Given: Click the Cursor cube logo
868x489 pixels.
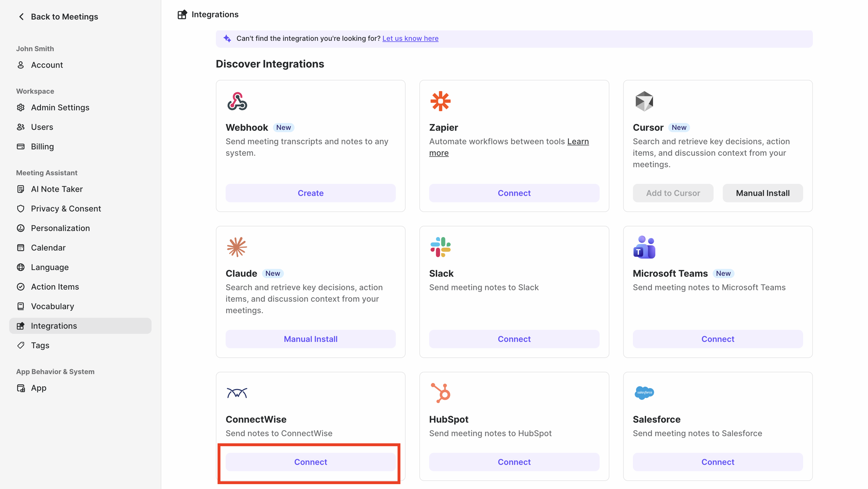Looking at the screenshot, I should 644,101.
